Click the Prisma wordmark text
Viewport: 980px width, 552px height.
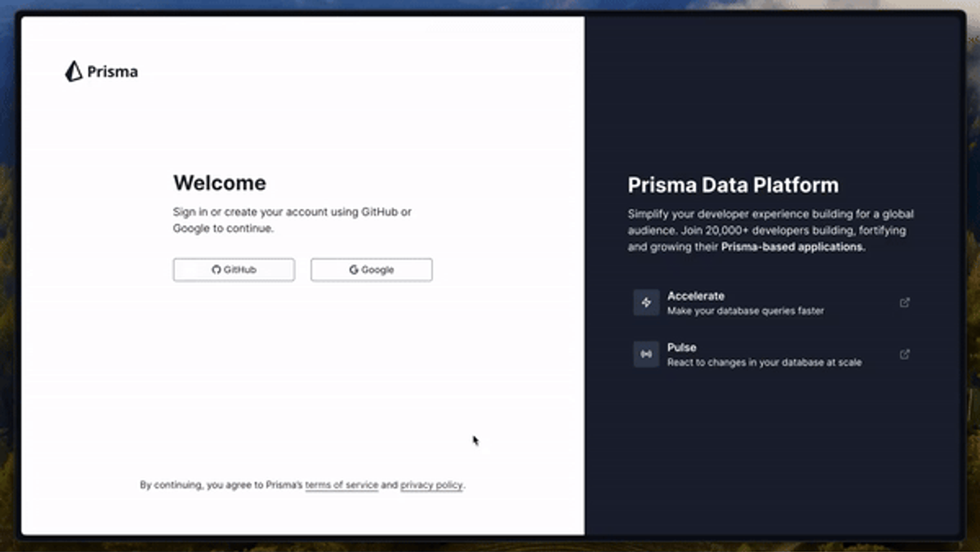(113, 72)
